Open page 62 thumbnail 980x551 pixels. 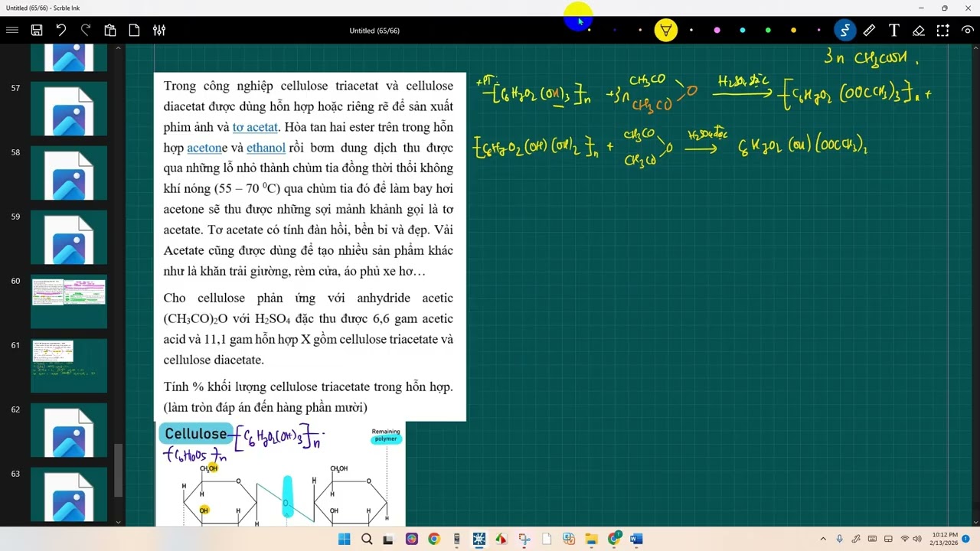pos(69,431)
